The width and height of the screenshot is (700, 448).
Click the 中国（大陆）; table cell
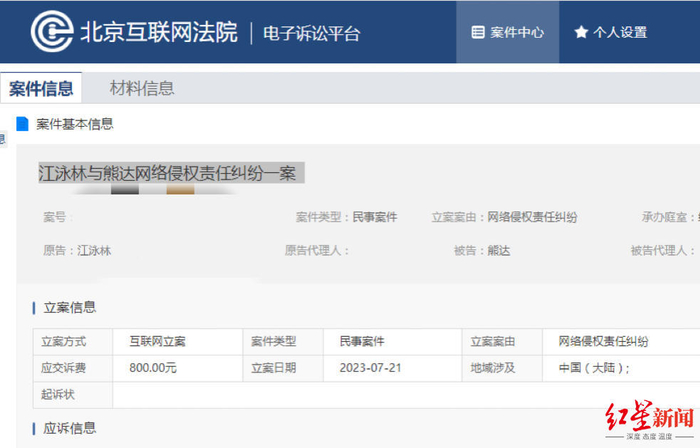tap(621, 368)
